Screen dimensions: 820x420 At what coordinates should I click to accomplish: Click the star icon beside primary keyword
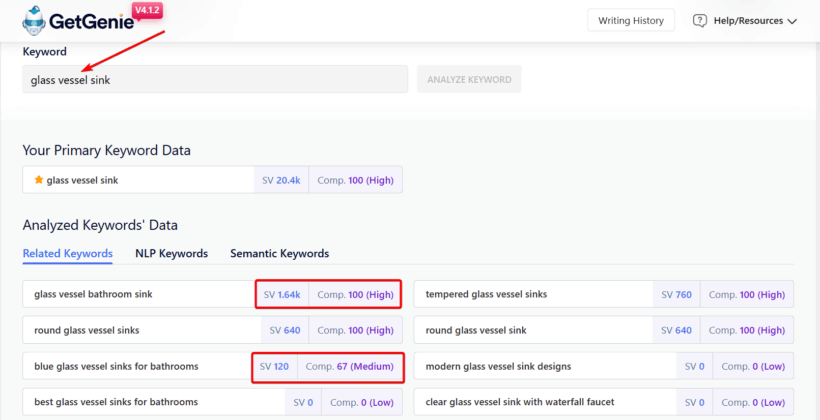(38, 180)
